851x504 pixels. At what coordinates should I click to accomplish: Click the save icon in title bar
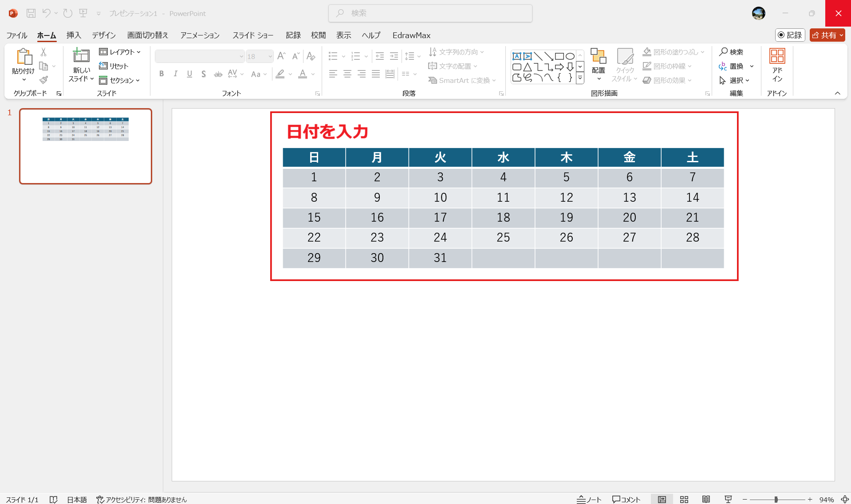coord(31,13)
